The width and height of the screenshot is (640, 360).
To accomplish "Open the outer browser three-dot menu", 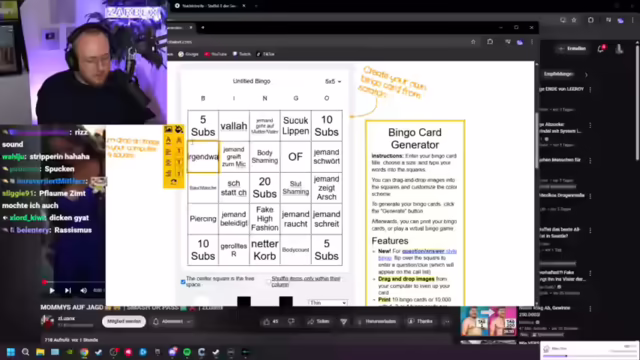I will [633, 20].
